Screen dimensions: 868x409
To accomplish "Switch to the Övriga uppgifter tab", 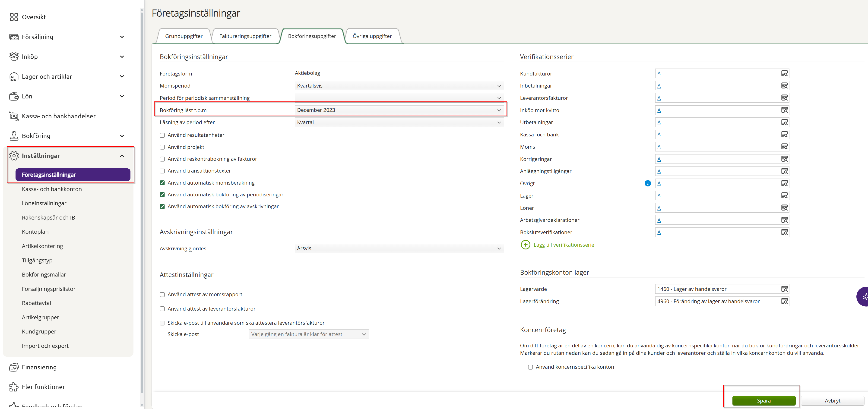I will coord(372,36).
